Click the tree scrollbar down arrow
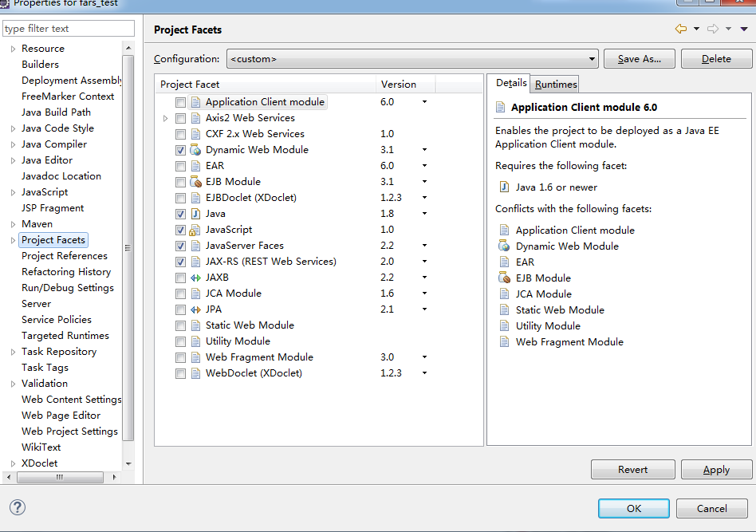This screenshot has height=532, width=756. pyautogui.click(x=128, y=463)
